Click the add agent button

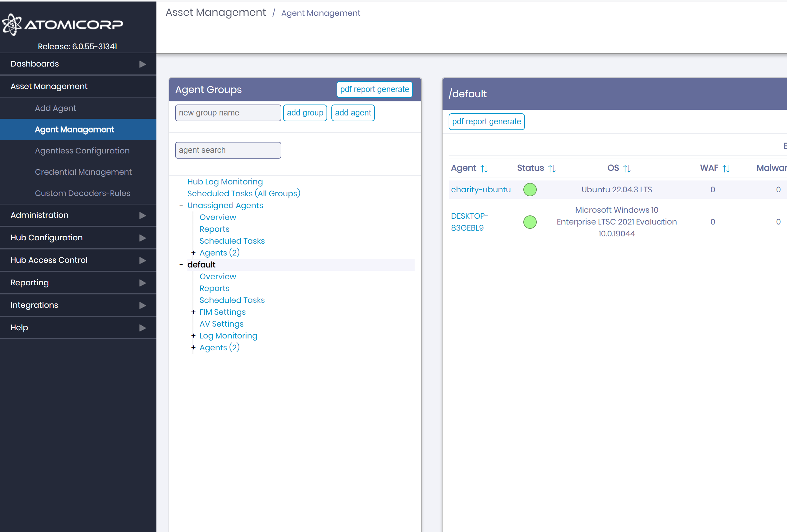[x=353, y=112]
